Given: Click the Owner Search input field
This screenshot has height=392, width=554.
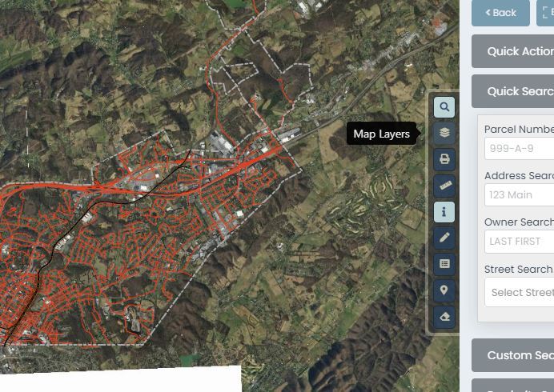Looking at the screenshot, I should click(519, 242).
